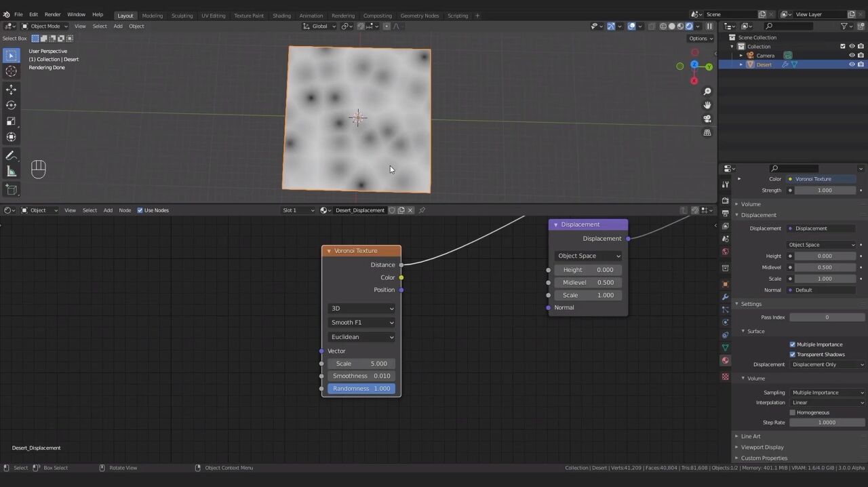Open the Object Mode dropdown
Screen dimensions: 868x487
tap(45, 26)
